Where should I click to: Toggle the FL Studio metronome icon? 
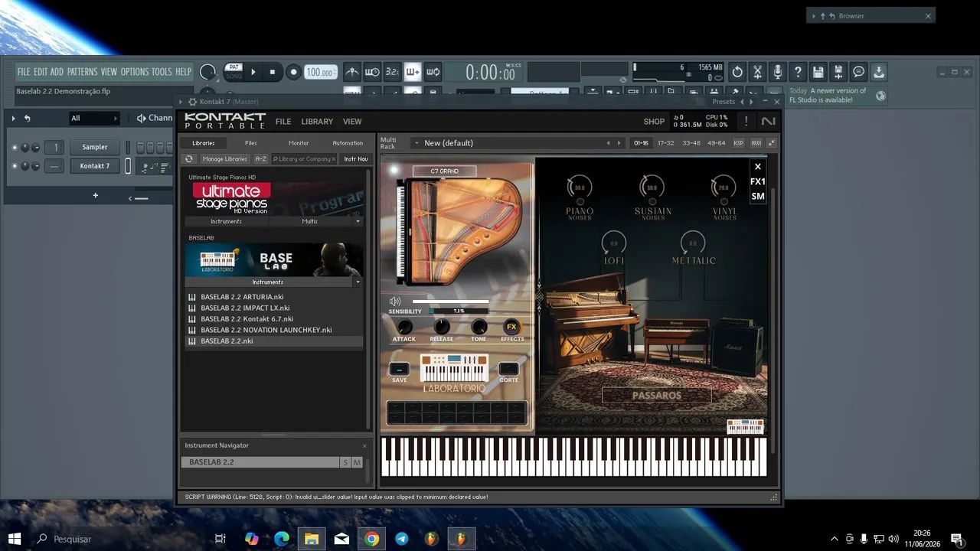click(352, 72)
